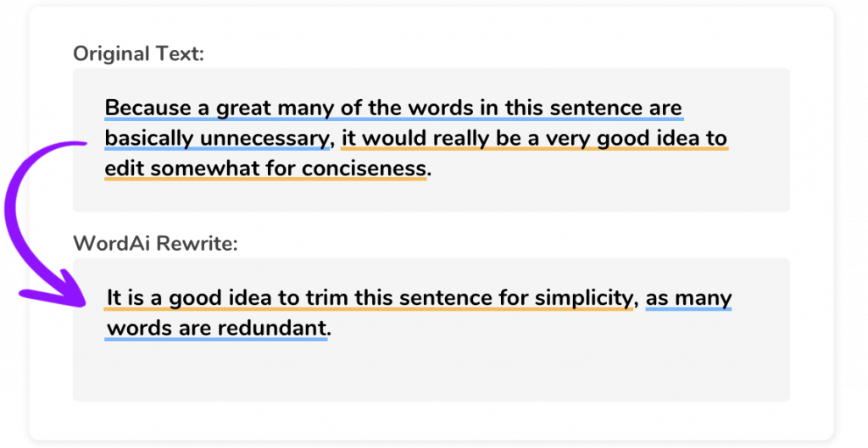The image size is (868, 448).
Task: Click the empty area of the WordAi Rewrite box
Action: pyautogui.click(x=431, y=371)
